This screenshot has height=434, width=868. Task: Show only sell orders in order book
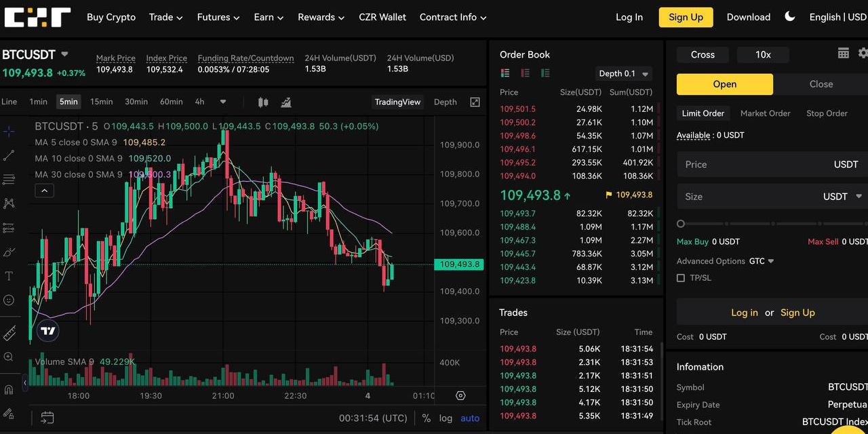[525, 73]
